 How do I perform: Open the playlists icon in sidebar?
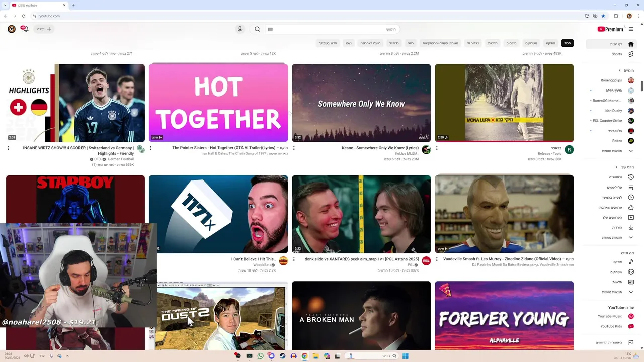[x=631, y=187]
